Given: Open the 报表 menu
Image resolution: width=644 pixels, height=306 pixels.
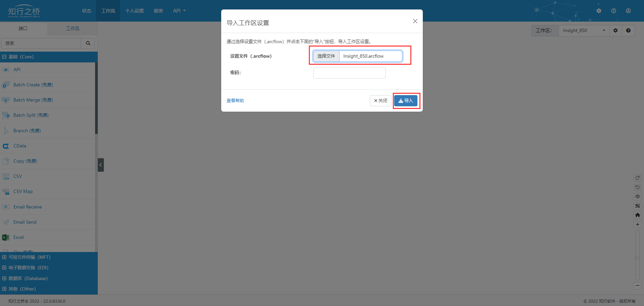Looking at the screenshot, I should point(158,11).
